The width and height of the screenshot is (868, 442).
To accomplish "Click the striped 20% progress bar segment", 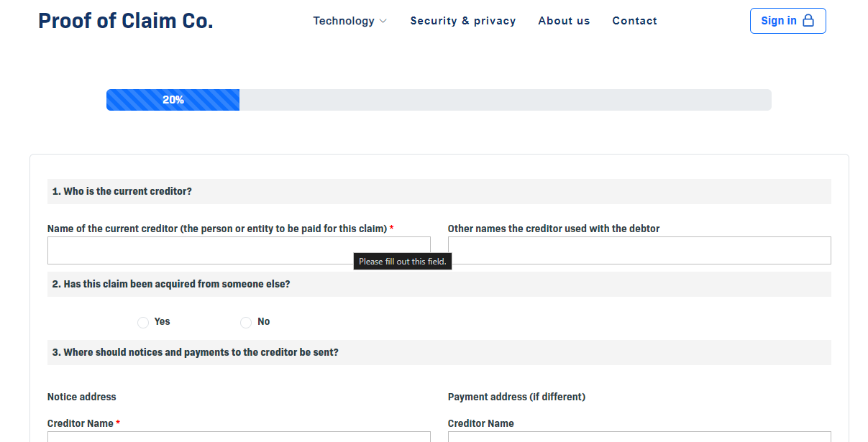I will (173, 100).
